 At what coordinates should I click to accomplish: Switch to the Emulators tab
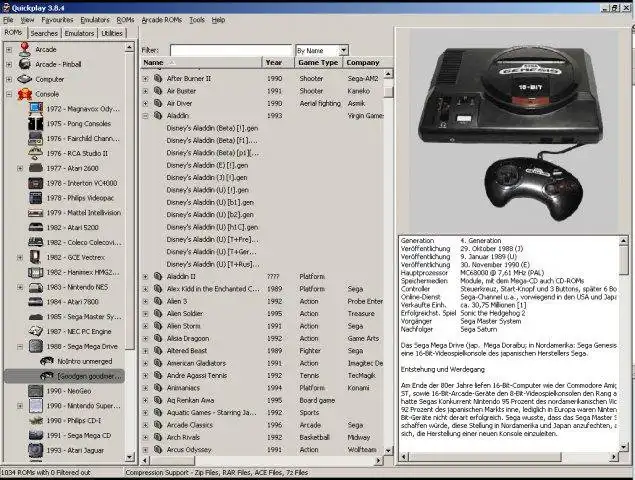(x=79, y=33)
